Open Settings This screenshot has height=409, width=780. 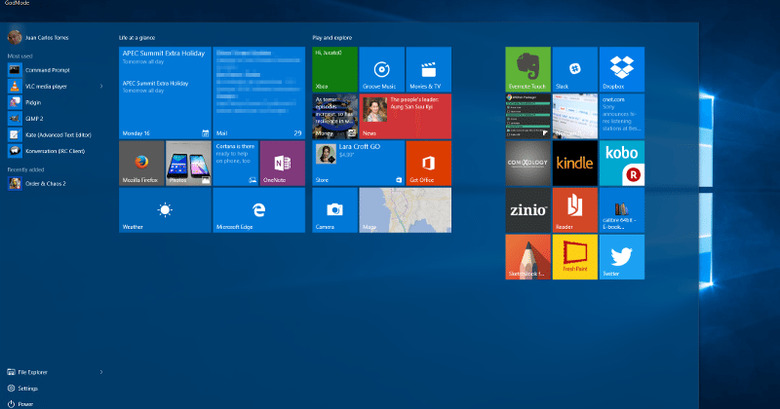pyautogui.click(x=22, y=388)
